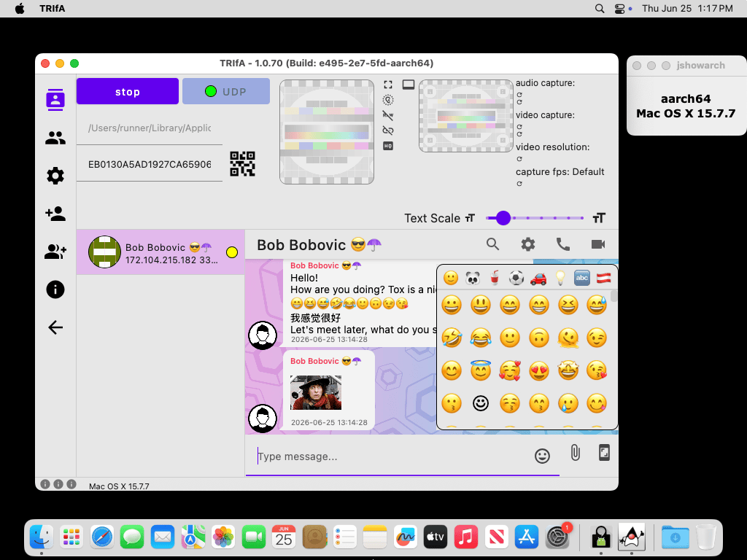Insert the tears of joy emoji

pyautogui.click(x=481, y=338)
